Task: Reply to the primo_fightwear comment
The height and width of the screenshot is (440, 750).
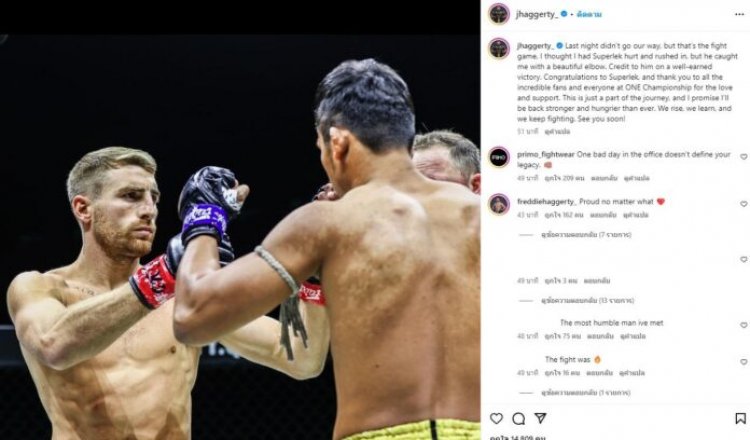Action: point(604,178)
